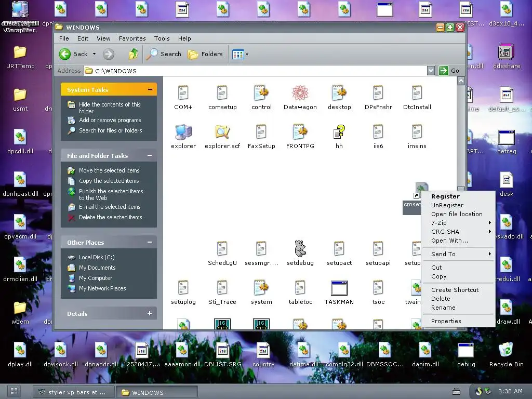This screenshot has height=399, width=532.
Task: Select the FaxSetup file icon
Action: point(261,137)
